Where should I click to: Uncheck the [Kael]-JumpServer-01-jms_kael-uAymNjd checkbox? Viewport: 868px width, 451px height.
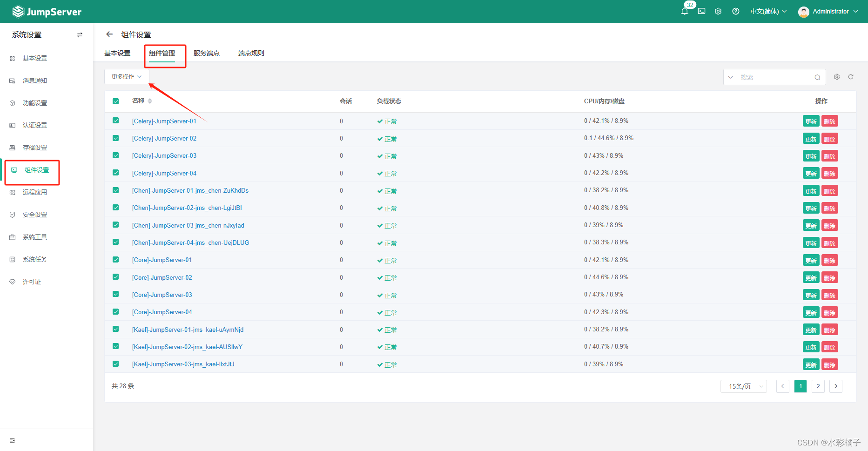click(x=116, y=329)
